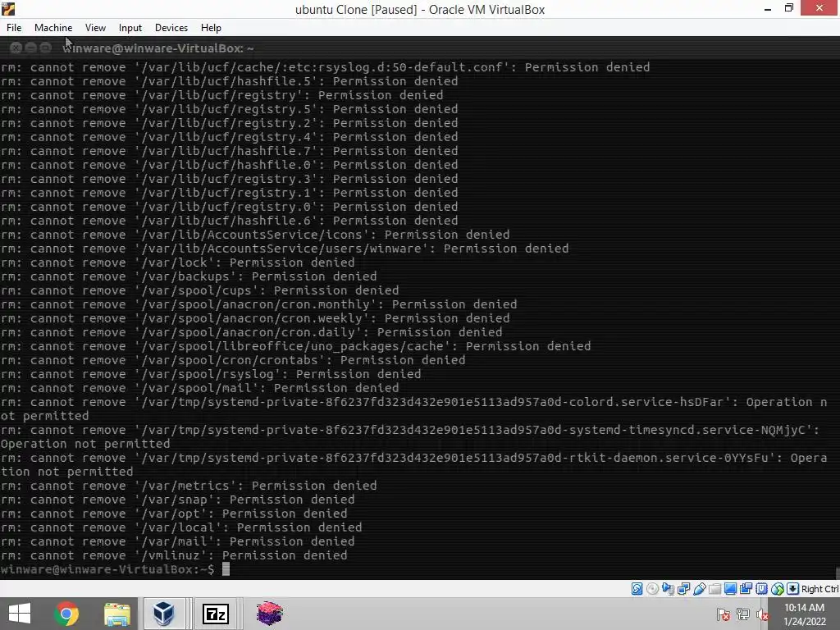Click the '/var/spool/rsyslog' error line

coord(211,374)
